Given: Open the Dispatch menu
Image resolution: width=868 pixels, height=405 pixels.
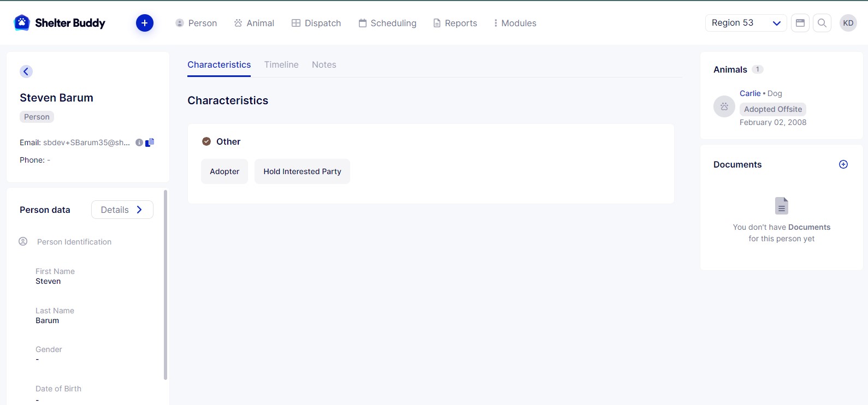Looking at the screenshot, I should pyautogui.click(x=316, y=23).
